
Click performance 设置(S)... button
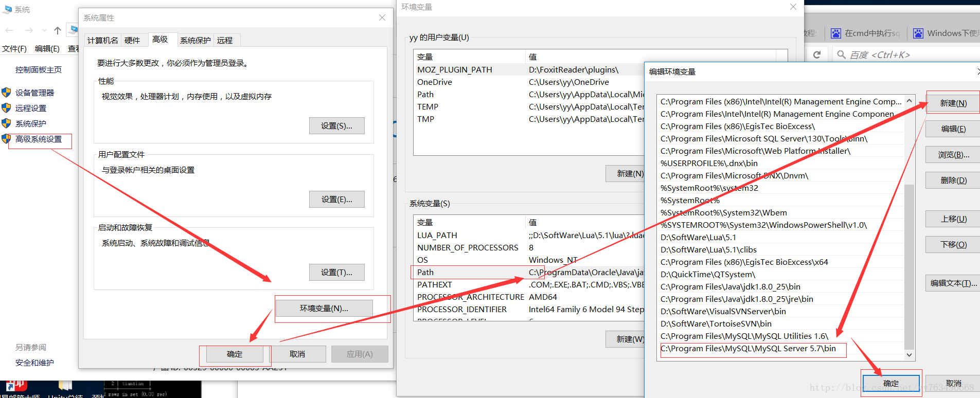tap(337, 126)
